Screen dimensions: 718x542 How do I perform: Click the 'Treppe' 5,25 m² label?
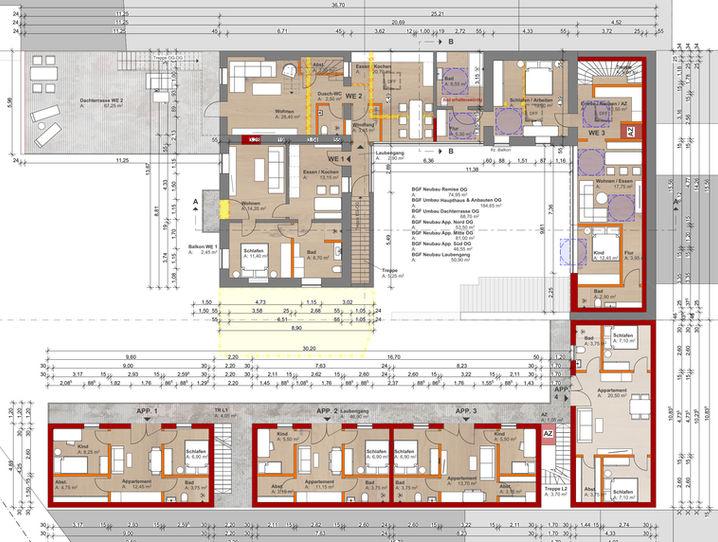pos(389,271)
